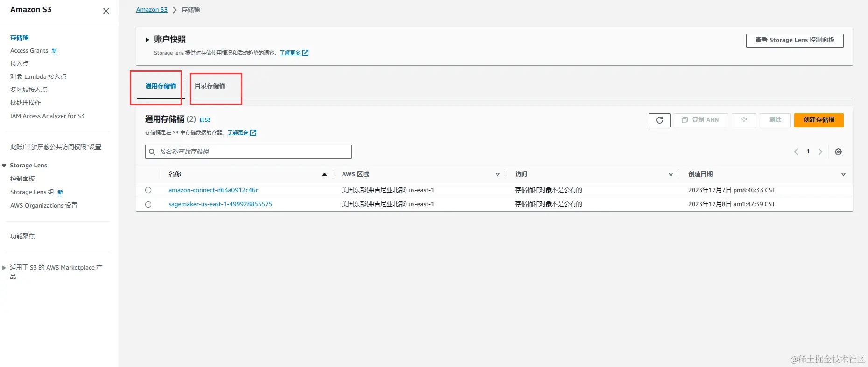Select amazon-connect-d63a0912c46c radio button
Image resolution: width=868 pixels, height=367 pixels.
pos(148,190)
